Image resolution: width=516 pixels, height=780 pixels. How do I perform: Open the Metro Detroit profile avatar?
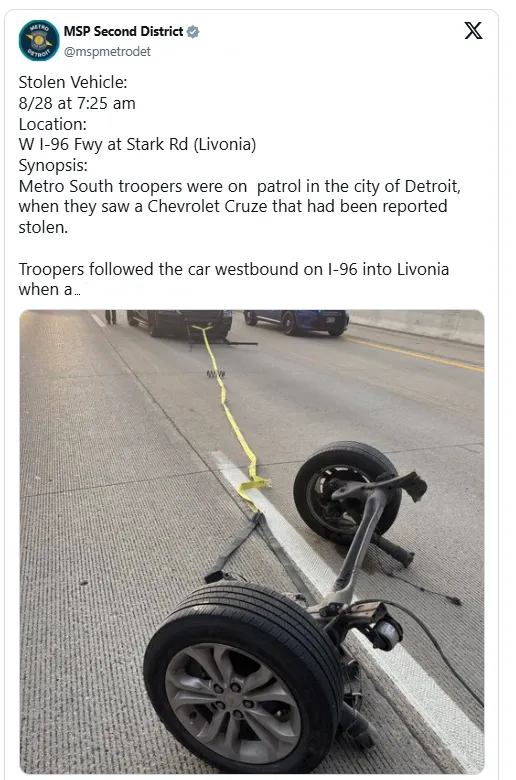(39, 40)
